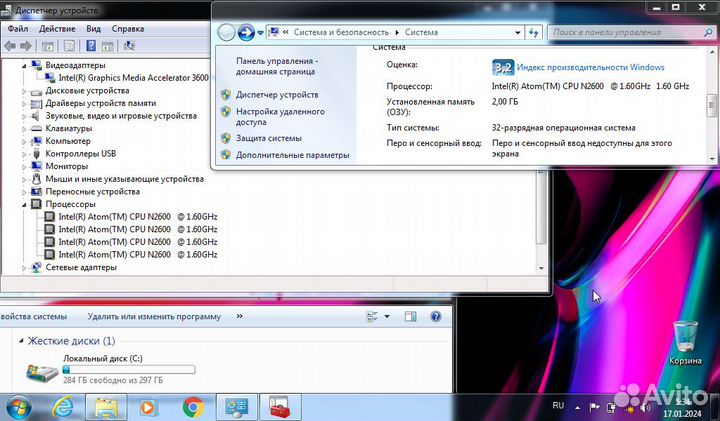Click the blue Forward button in System window

246,33
